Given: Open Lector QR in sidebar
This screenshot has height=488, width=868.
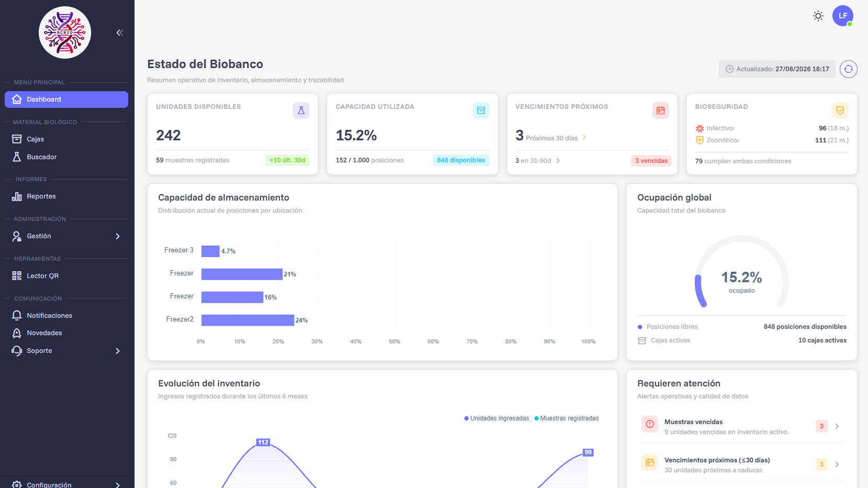Looking at the screenshot, I should pyautogui.click(x=66, y=276).
